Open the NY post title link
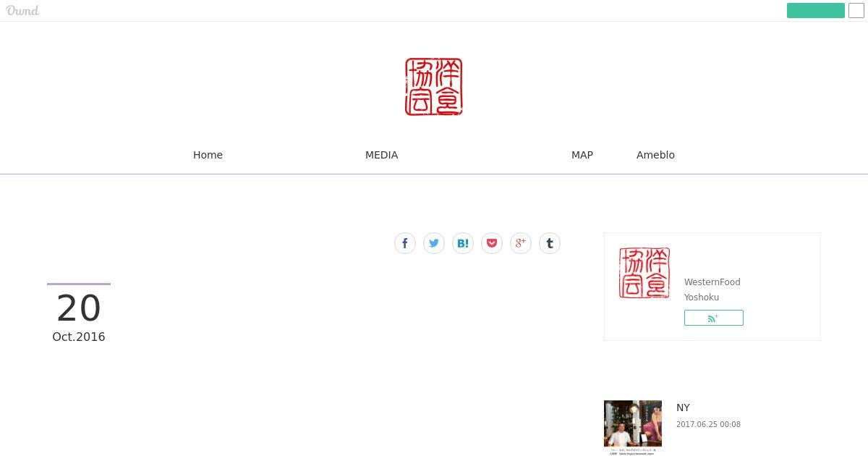Screen dimensions: 868x456 pos(683,408)
